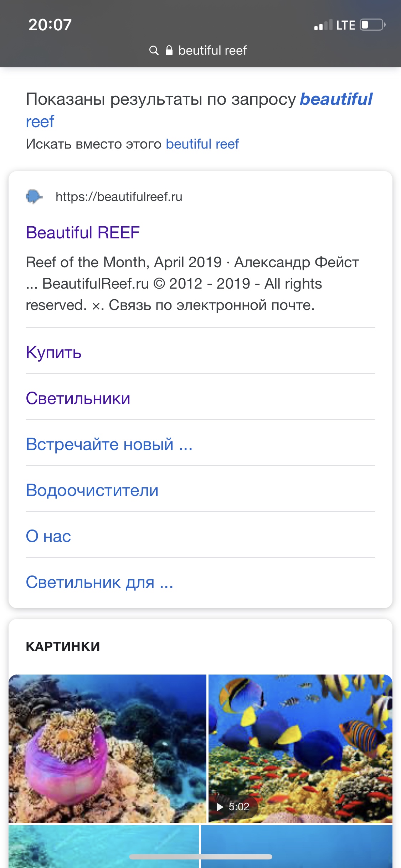Tap the battery indicator in status bar
This screenshot has height=868, width=401.
[372, 25]
